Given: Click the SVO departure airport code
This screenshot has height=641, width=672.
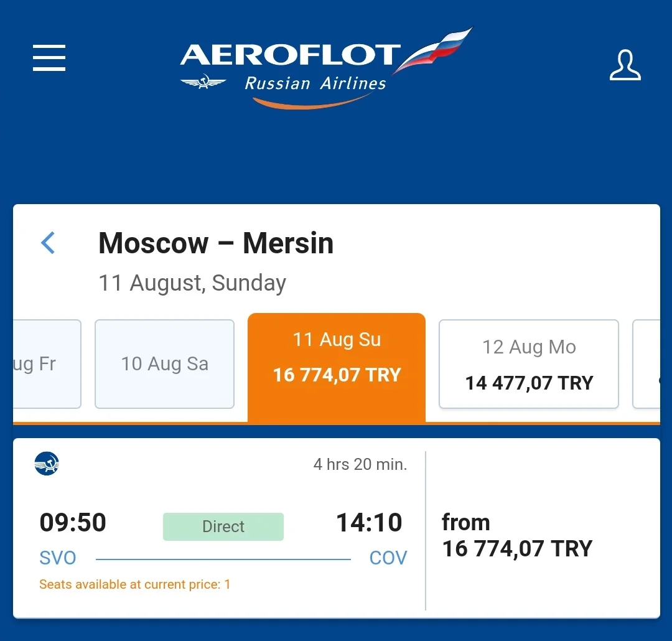Looking at the screenshot, I should tap(58, 558).
